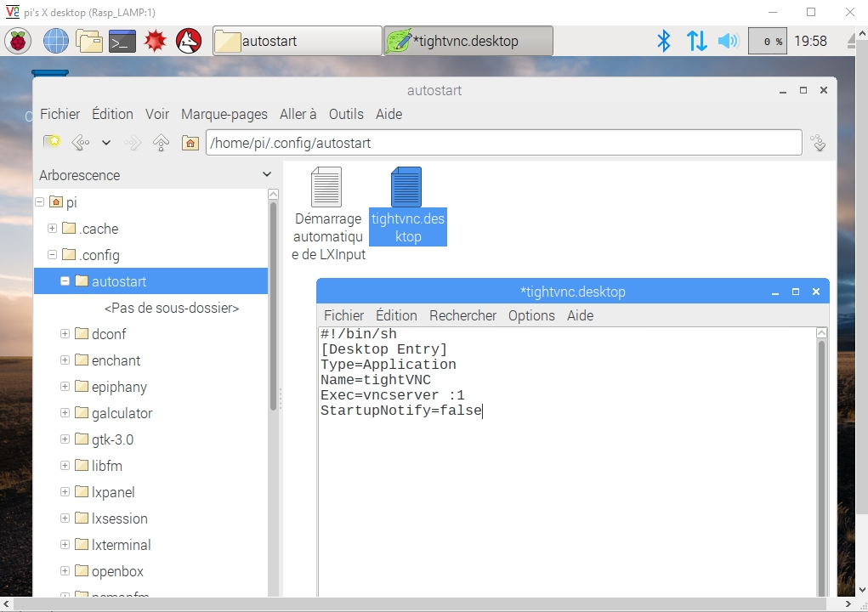Open the Options menu in editor
868x612 pixels.
click(531, 315)
